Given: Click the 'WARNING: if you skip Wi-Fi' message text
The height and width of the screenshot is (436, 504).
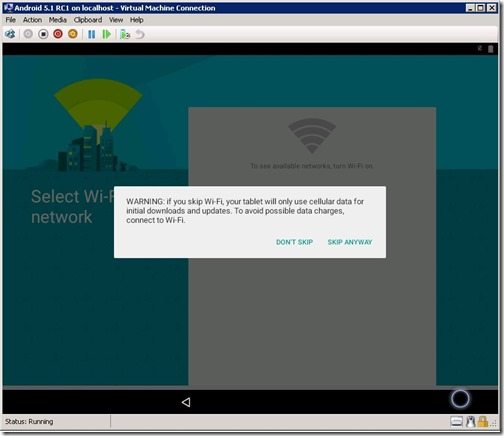Looking at the screenshot, I should [x=245, y=211].
